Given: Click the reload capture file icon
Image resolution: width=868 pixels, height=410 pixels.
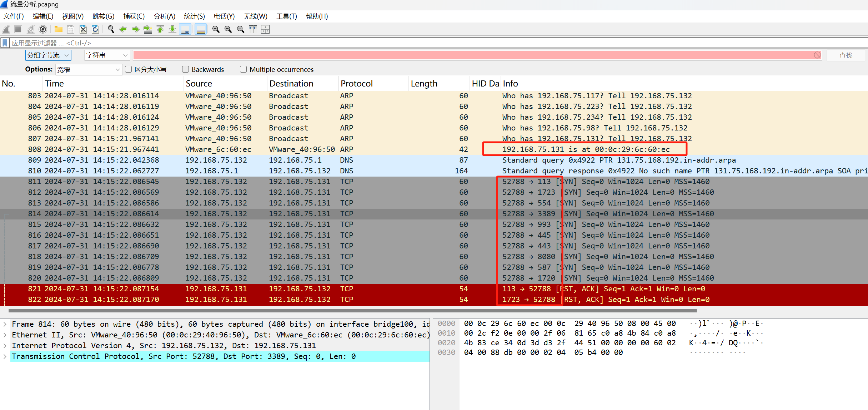Looking at the screenshot, I should (x=95, y=29).
